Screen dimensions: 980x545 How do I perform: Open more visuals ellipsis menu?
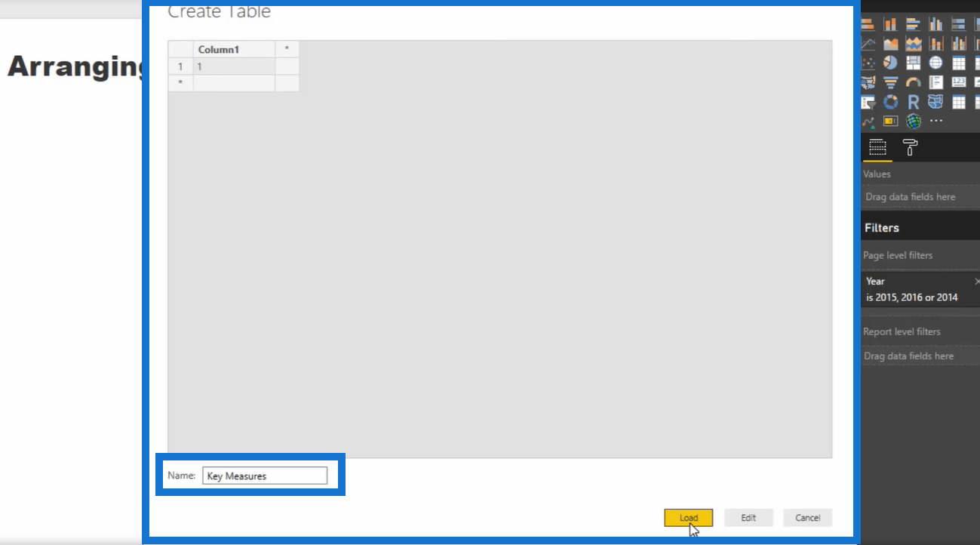click(936, 121)
